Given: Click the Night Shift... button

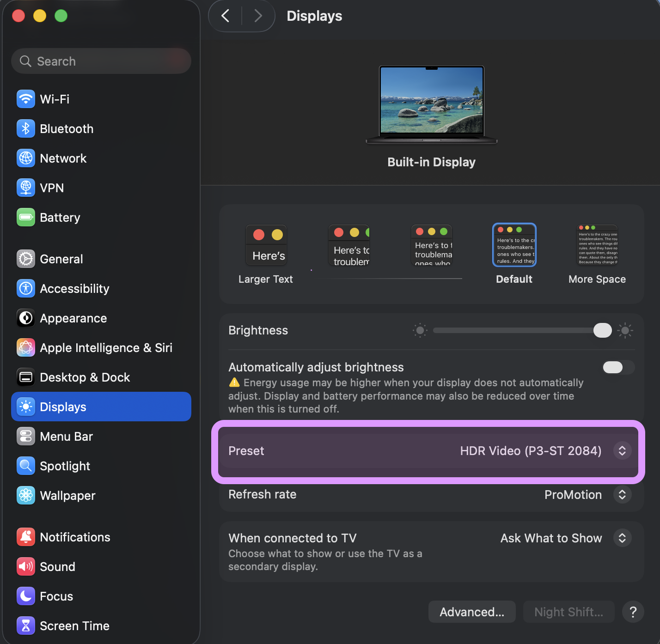Looking at the screenshot, I should point(568,612).
